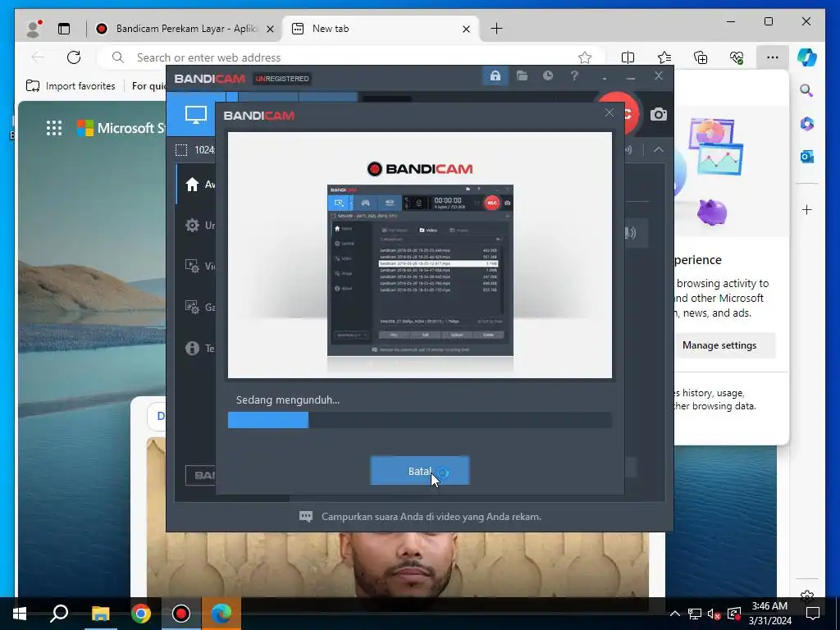Open the notification center
The width and height of the screenshot is (840, 630).
(x=813, y=614)
